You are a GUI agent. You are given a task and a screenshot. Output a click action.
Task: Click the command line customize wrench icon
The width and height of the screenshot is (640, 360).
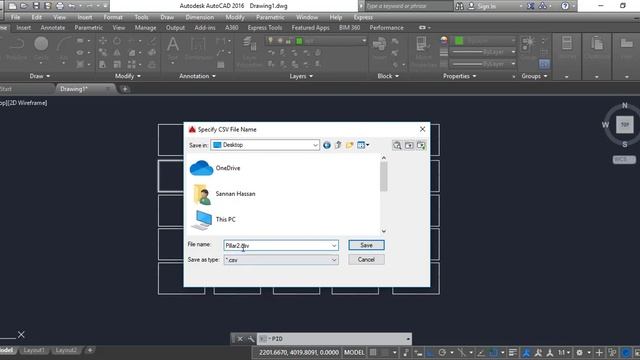click(x=251, y=339)
